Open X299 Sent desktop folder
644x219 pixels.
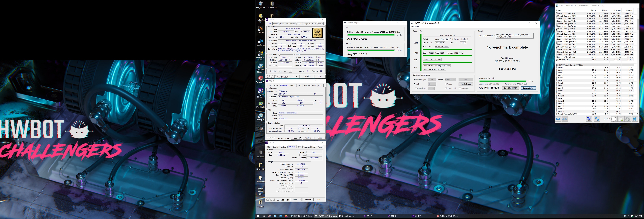tap(260, 179)
